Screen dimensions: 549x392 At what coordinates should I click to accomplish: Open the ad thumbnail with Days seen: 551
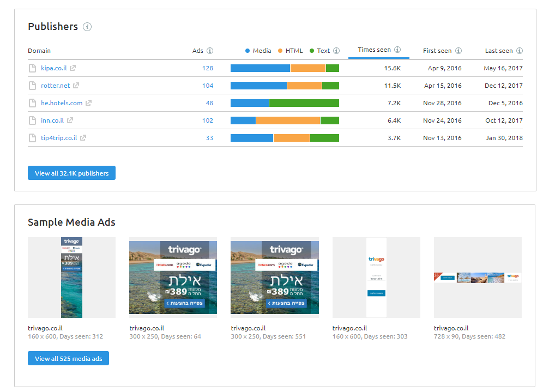click(x=275, y=278)
